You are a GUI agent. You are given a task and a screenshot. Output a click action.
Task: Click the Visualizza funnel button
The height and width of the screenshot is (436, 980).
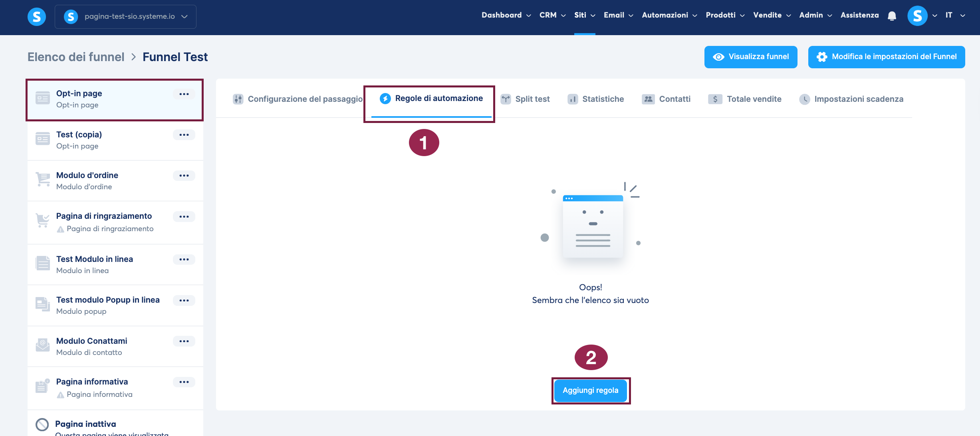750,57
